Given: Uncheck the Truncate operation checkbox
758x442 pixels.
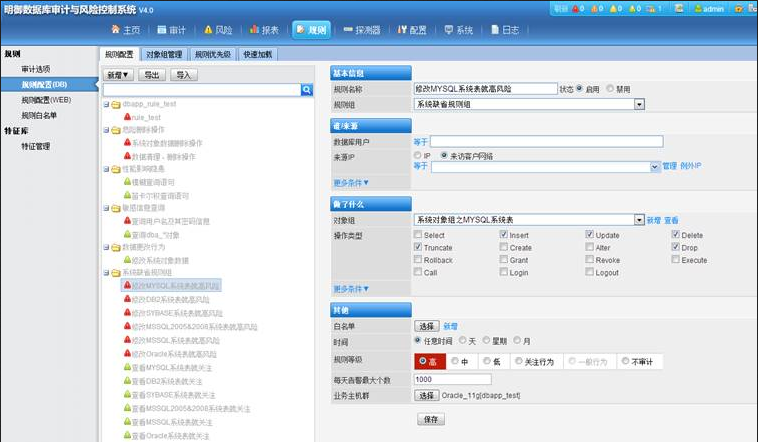Looking at the screenshot, I should pos(418,247).
